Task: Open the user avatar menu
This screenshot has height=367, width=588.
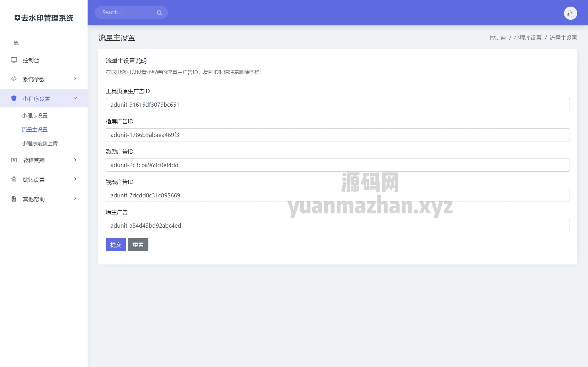Action: (570, 13)
